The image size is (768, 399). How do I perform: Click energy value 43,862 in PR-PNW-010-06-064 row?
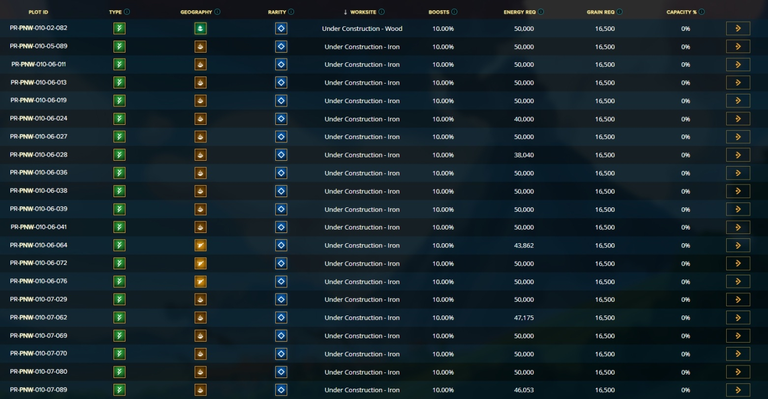click(x=524, y=245)
